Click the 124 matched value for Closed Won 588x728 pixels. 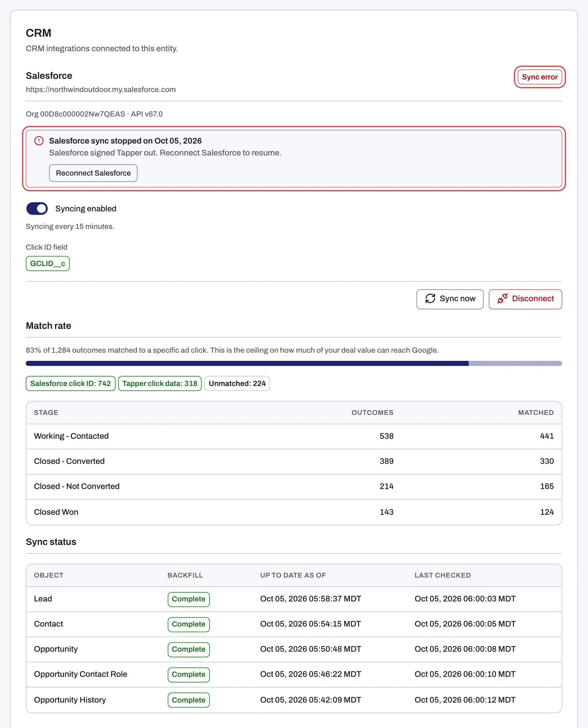click(x=547, y=512)
